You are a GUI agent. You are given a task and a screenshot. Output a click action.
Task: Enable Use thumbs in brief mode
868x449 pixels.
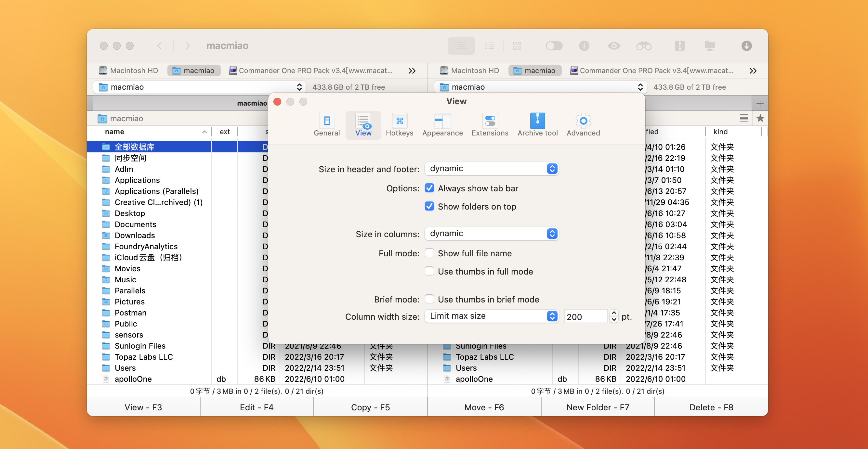click(x=429, y=299)
